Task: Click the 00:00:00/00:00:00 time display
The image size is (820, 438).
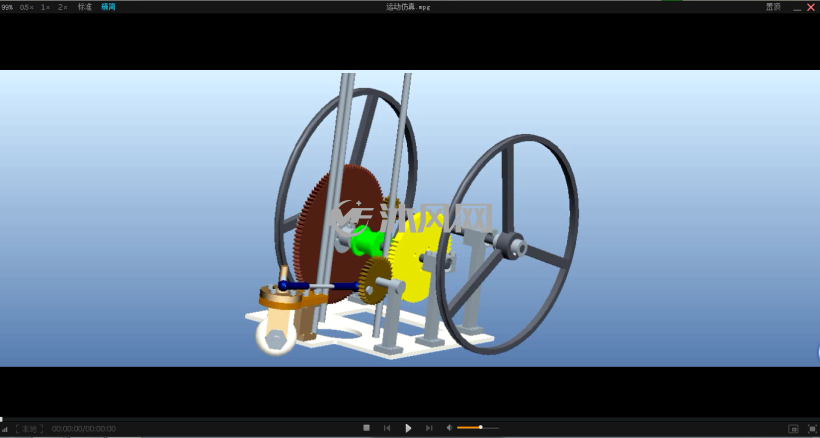Action: coord(84,429)
